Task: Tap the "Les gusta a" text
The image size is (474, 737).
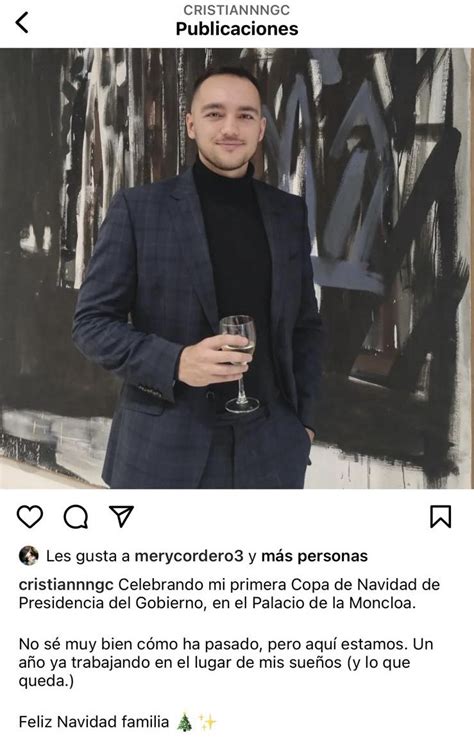Action: [x=88, y=556]
